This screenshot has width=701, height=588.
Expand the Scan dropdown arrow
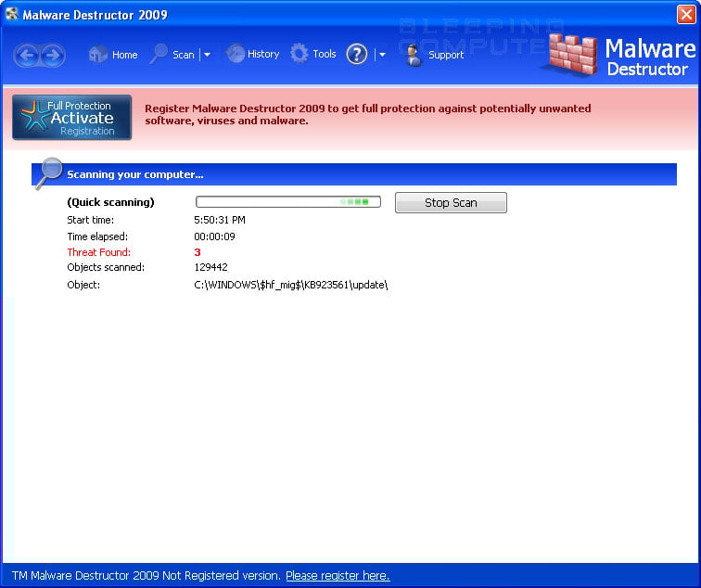[207, 55]
